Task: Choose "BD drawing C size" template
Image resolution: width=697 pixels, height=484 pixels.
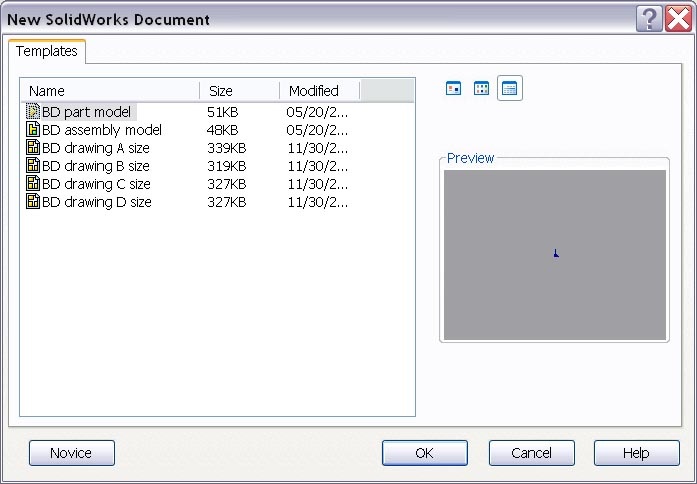Action: [x=96, y=184]
